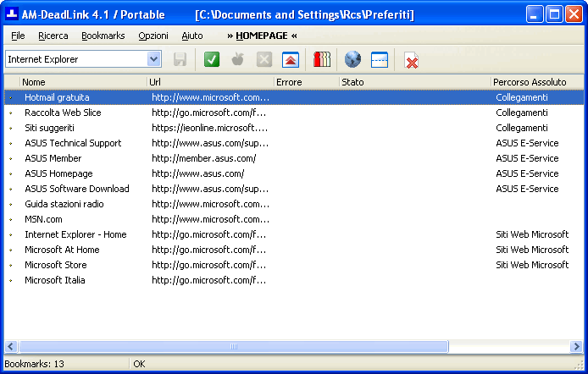The image size is (588, 374).
Task: Click the globe browser icon
Action: tap(352, 59)
